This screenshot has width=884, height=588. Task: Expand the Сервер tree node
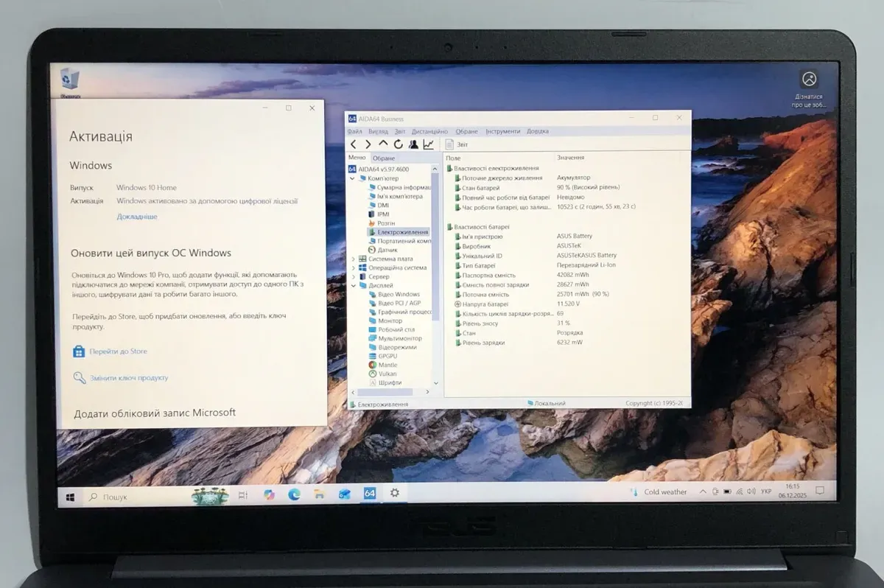(x=353, y=277)
